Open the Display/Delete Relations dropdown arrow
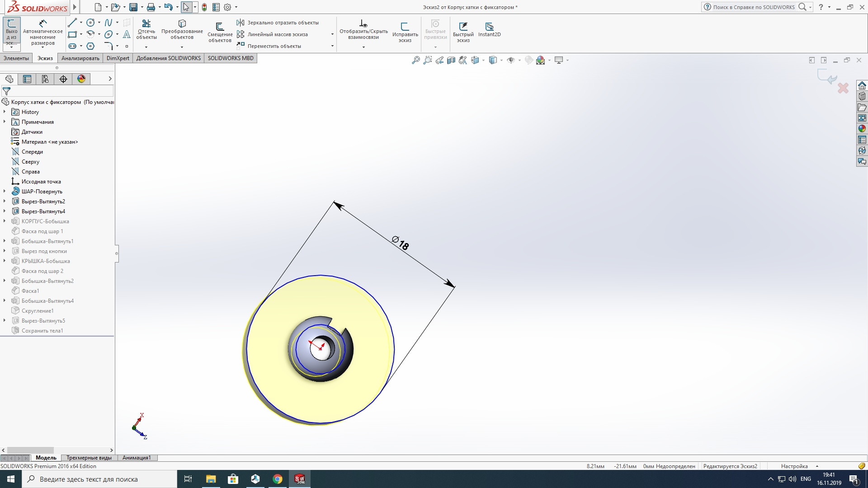This screenshot has width=868, height=488. coord(363,47)
